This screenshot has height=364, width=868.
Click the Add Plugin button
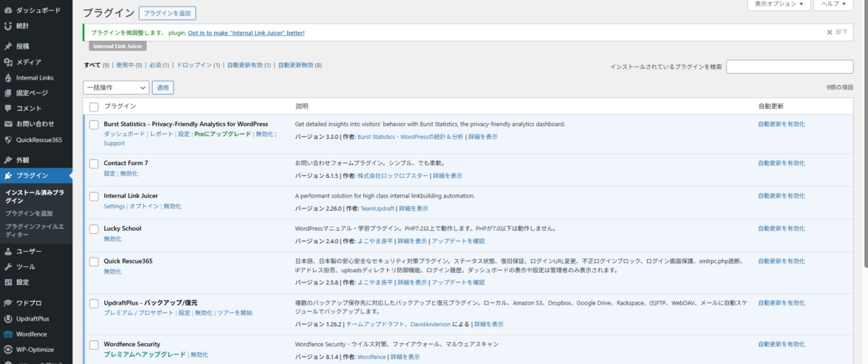point(167,13)
